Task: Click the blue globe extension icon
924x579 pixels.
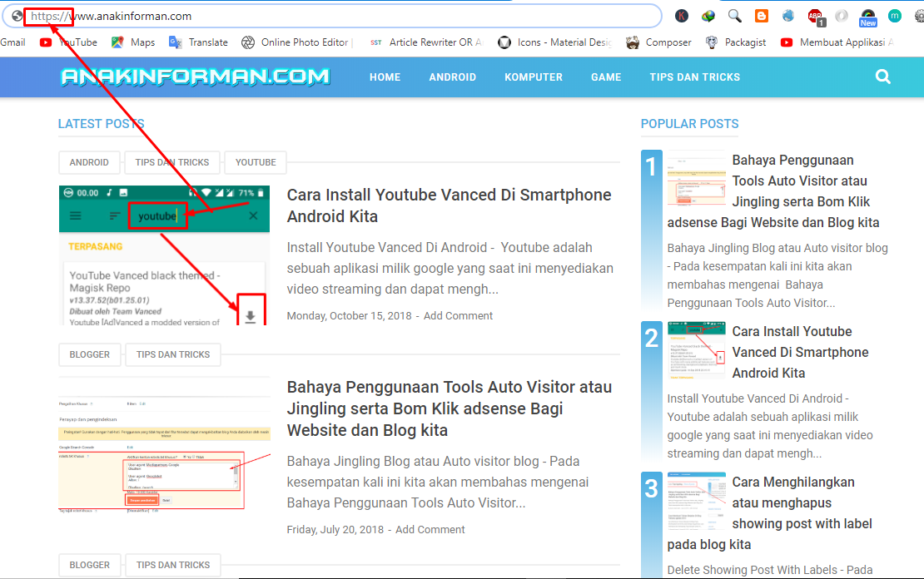Action: click(x=787, y=16)
